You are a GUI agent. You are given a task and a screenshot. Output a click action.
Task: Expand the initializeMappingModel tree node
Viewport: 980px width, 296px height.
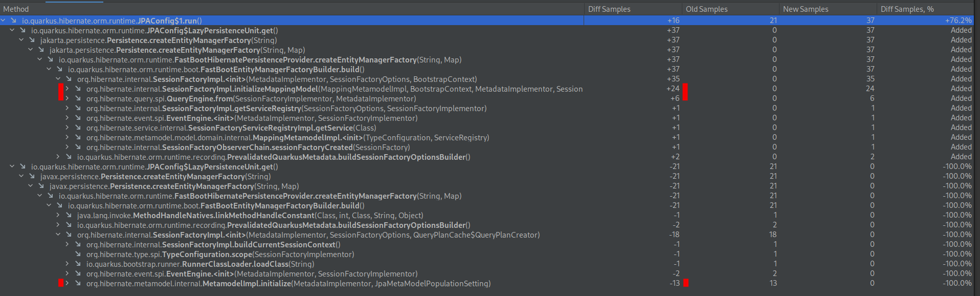(x=67, y=89)
